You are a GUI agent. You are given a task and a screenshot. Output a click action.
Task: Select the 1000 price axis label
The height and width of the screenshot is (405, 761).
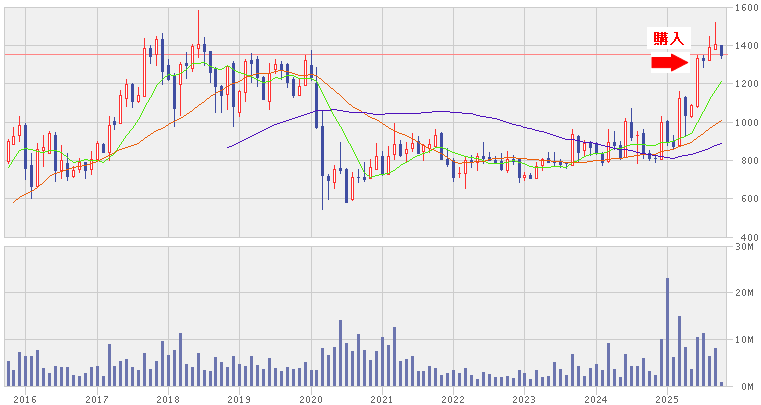point(745,123)
